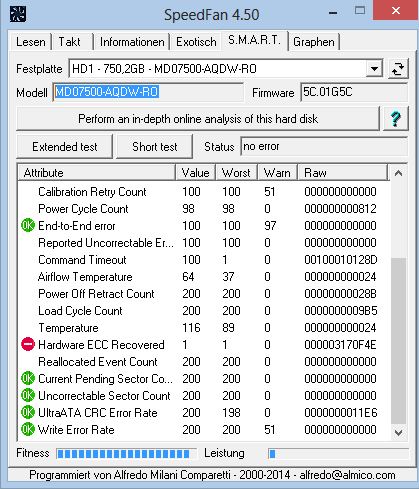Select the Reallocated Event Count row
The height and width of the screenshot is (489, 419).
(204, 362)
